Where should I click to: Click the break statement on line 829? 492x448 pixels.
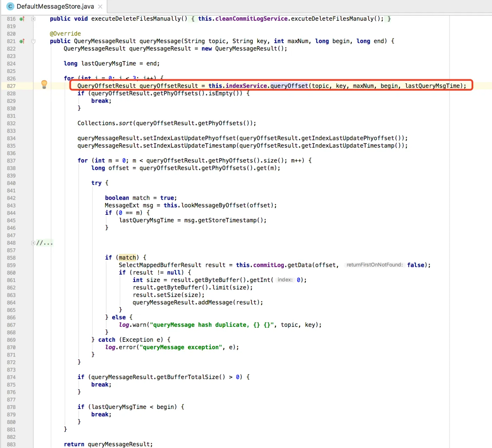click(x=101, y=101)
